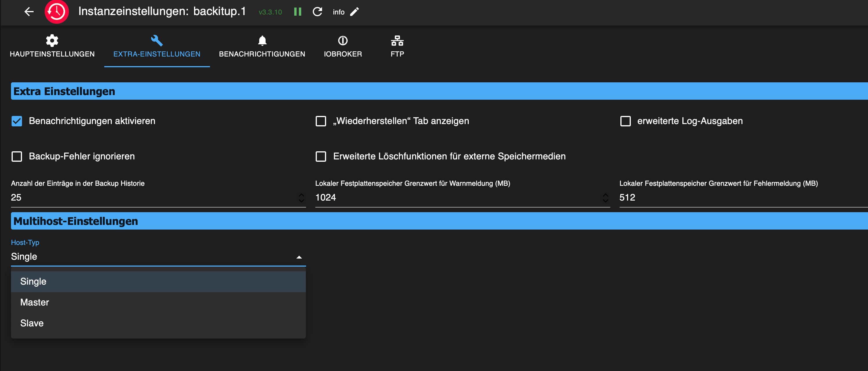Click the backitup adapter logo icon
This screenshot has height=371, width=868.
tap(56, 12)
